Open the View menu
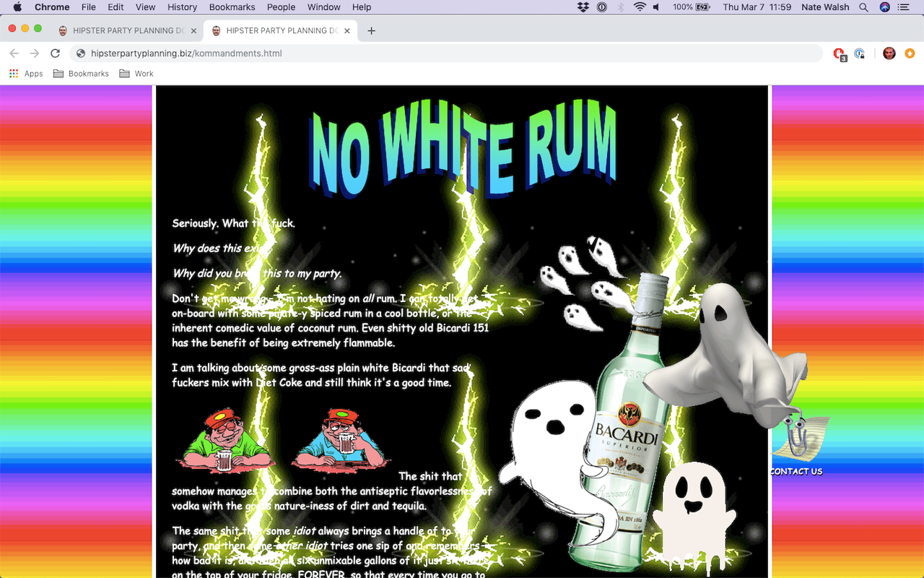 tap(146, 7)
